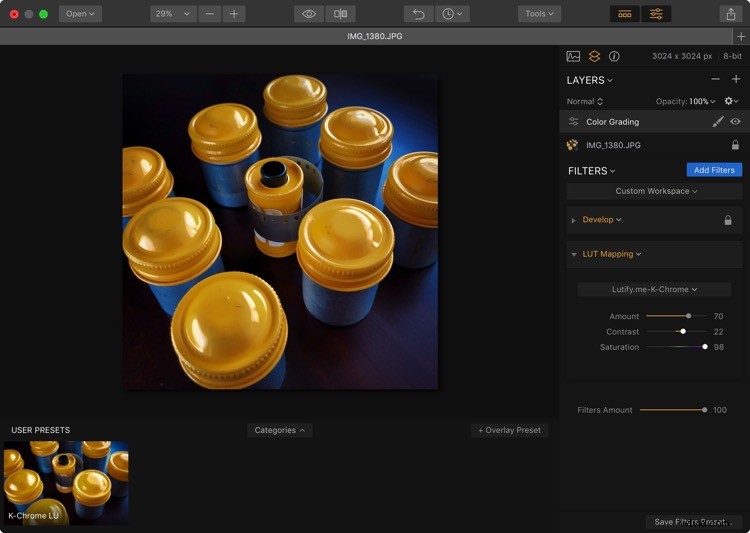Click the Develop filter lock icon
This screenshot has height=533, width=750.
(x=728, y=220)
